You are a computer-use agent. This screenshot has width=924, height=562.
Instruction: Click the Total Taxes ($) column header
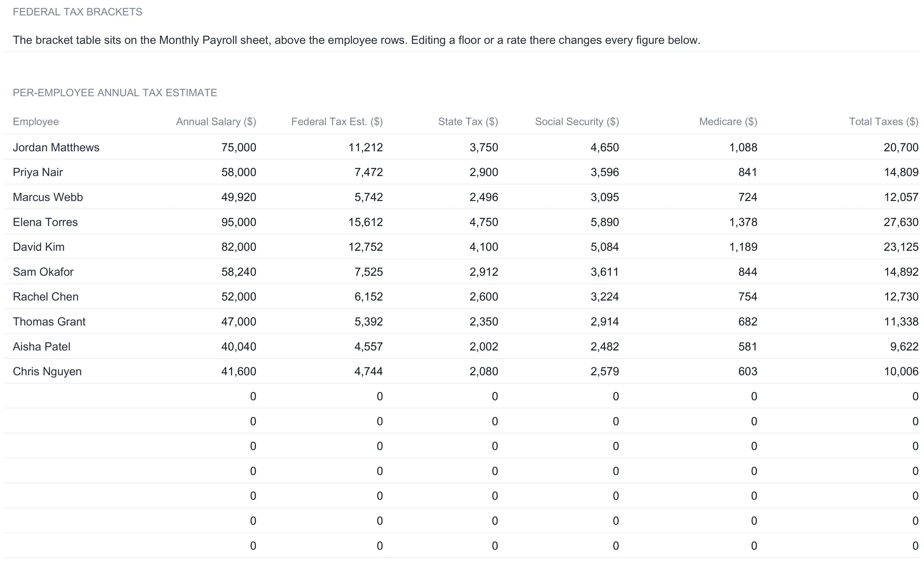[x=884, y=122]
